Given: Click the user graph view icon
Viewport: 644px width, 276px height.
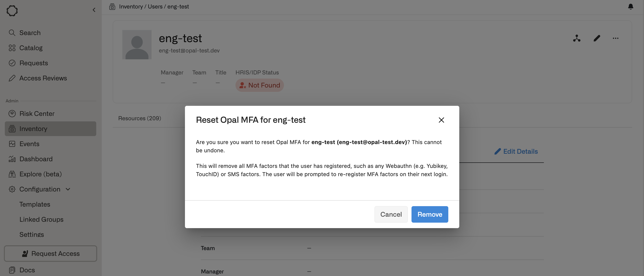Looking at the screenshot, I should click(x=577, y=38).
